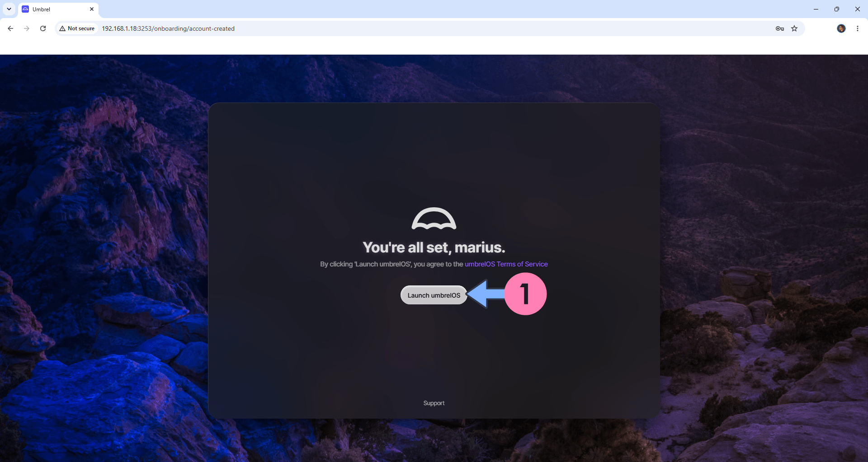Screen dimensions: 868x462
Task: Click the Launch umbrelOS button
Action: pyautogui.click(x=434, y=295)
